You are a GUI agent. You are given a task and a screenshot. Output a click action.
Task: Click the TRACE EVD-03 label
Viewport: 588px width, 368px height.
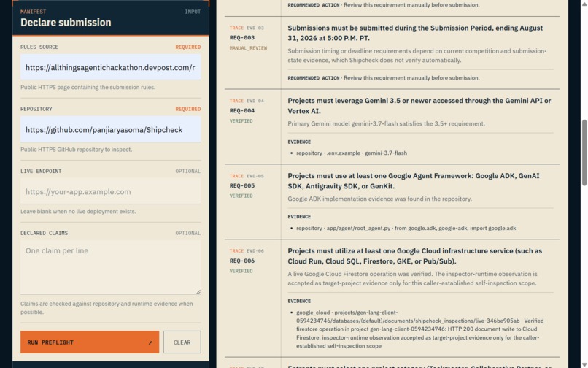tap(247, 28)
